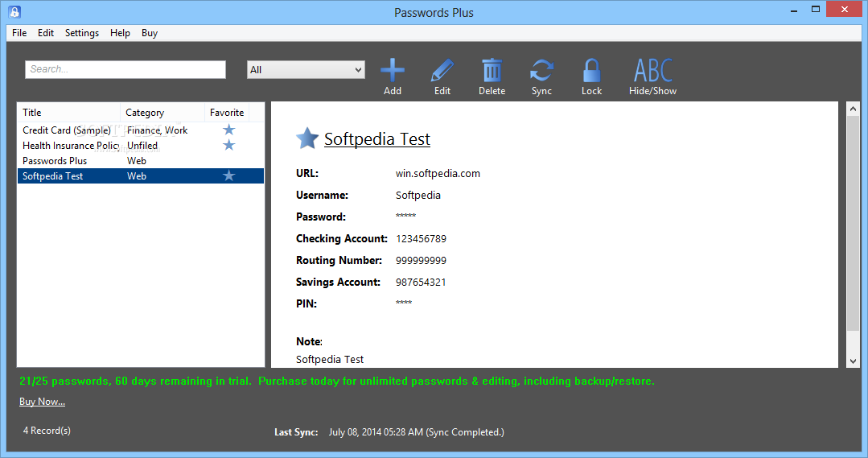Image resolution: width=868 pixels, height=458 pixels.
Task: Click the detail pane scroll up arrow
Action: (x=853, y=109)
